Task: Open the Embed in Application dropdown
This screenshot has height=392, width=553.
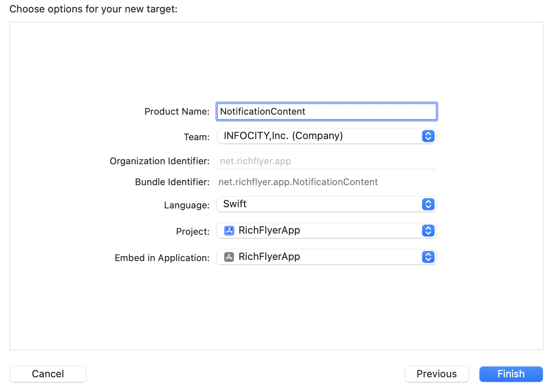Action: [x=326, y=257]
